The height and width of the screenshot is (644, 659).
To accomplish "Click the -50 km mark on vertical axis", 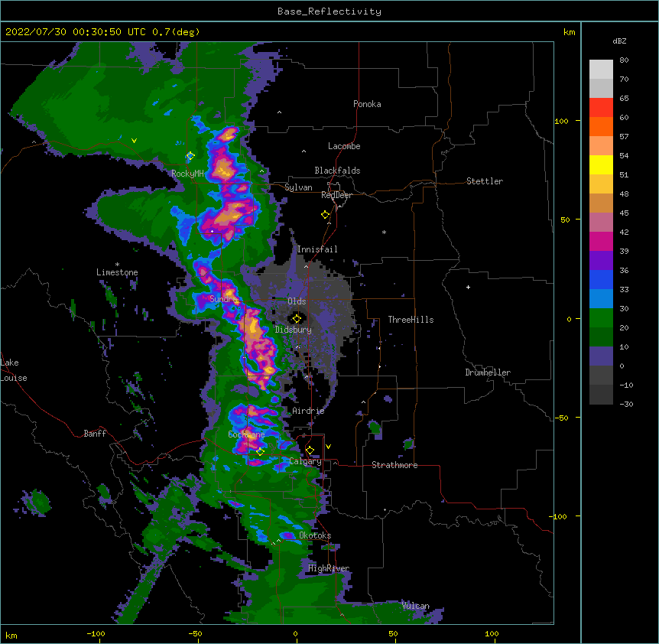I will 561,418.
